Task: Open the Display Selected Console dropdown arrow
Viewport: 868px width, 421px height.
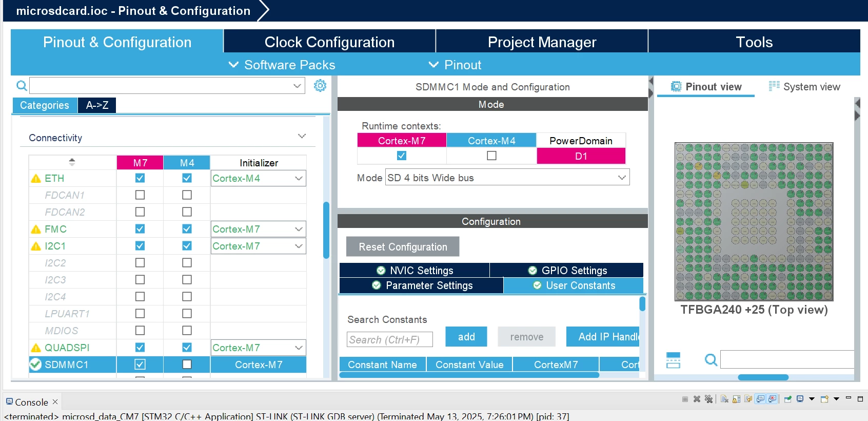Action: [x=812, y=399]
